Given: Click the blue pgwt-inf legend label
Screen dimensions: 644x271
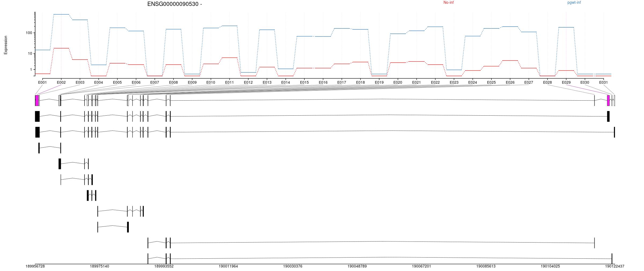Looking at the screenshot, I should [574, 3].
